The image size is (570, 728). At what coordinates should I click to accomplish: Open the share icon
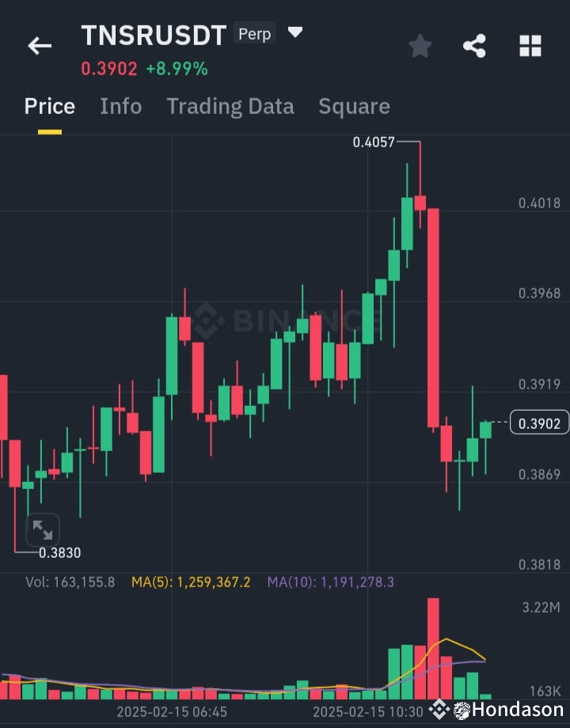coord(474,45)
